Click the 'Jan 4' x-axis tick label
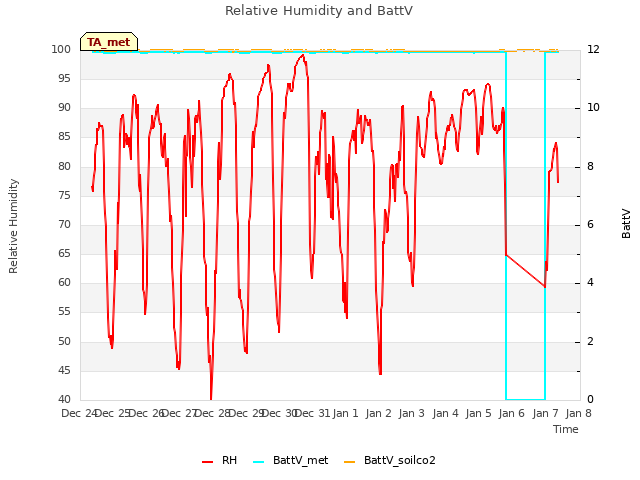 coord(445,413)
